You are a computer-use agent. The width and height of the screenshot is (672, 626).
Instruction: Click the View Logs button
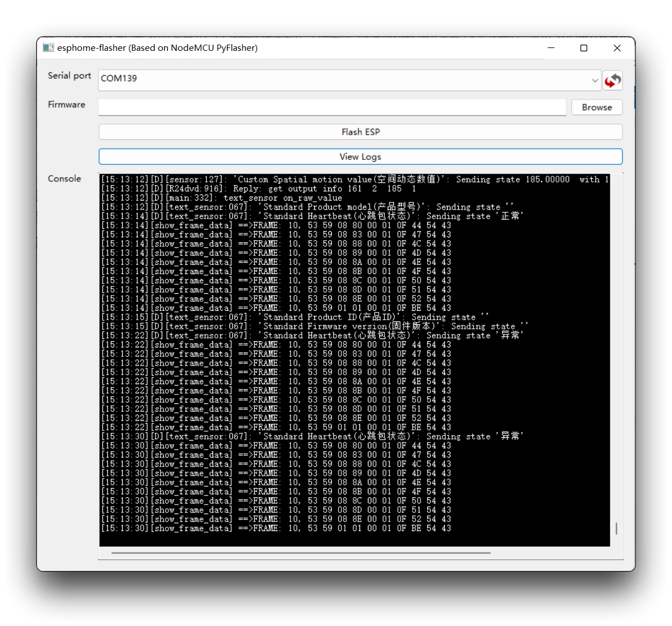(x=361, y=157)
